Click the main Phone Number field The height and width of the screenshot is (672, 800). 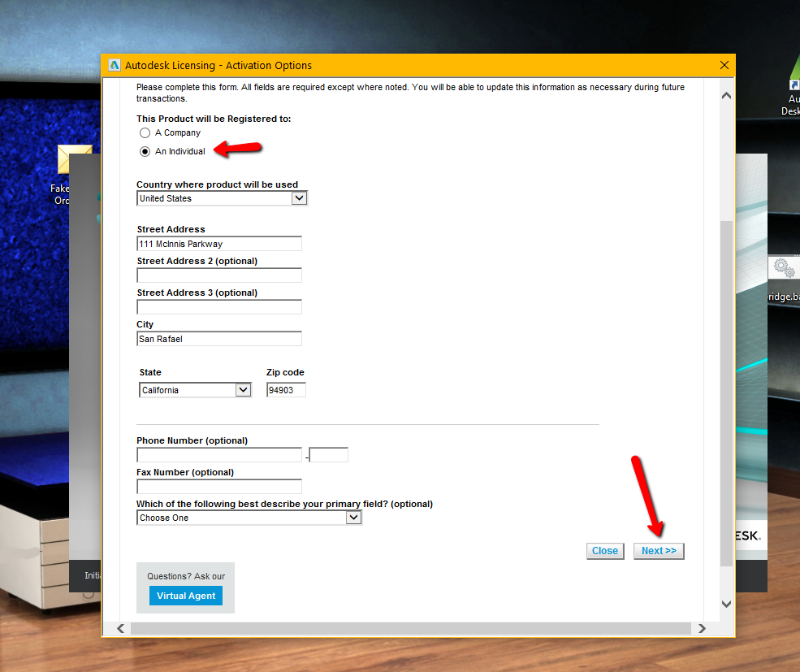coord(219,455)
